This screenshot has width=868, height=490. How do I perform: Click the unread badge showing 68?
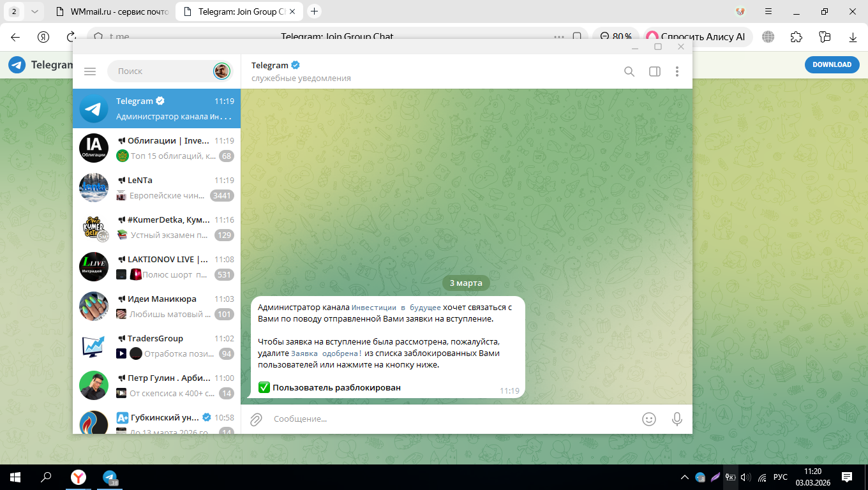[227, 156]
